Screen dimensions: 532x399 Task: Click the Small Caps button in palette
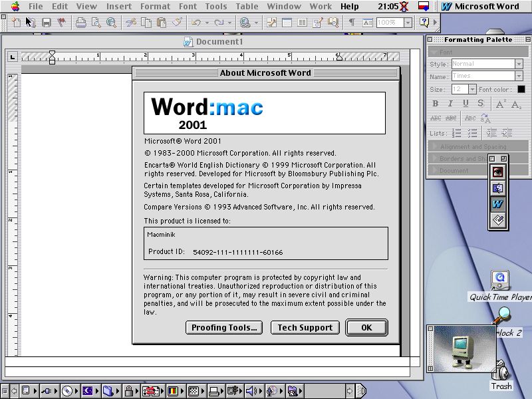coord(470,118)
